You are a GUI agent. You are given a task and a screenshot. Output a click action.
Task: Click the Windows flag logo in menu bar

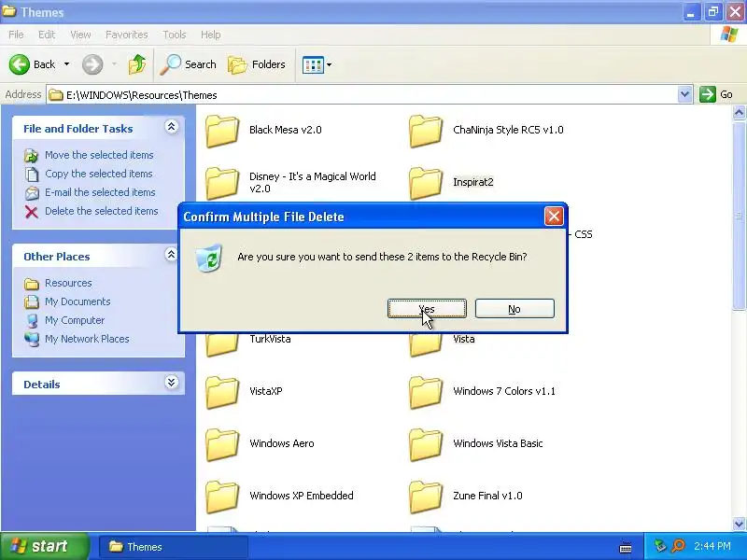[x=728, y=35]
